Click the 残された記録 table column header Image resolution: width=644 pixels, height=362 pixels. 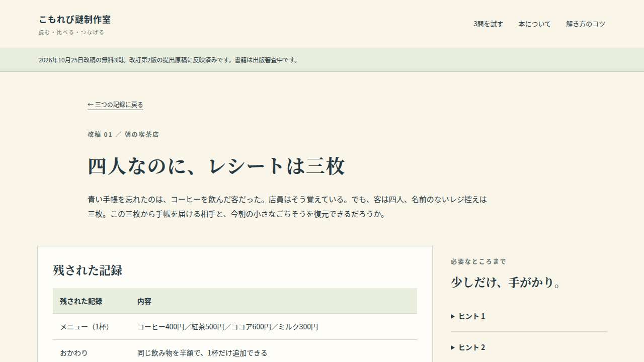[x=81, y=301]
